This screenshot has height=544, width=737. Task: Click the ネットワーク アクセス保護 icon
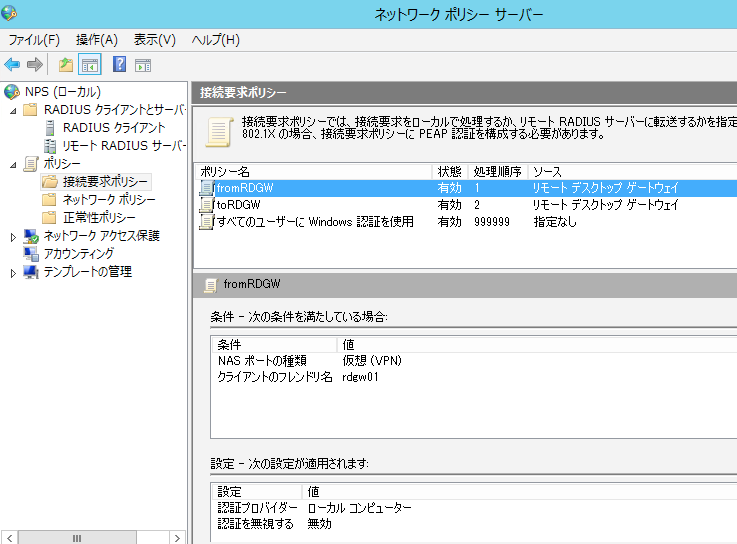pos(31,236)
